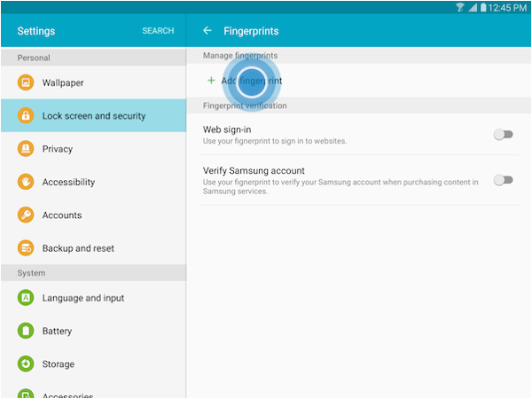Tap the back arrow beside Fingerprints
The width and height of the screenshot is (532, 399).
coord(207,31)
